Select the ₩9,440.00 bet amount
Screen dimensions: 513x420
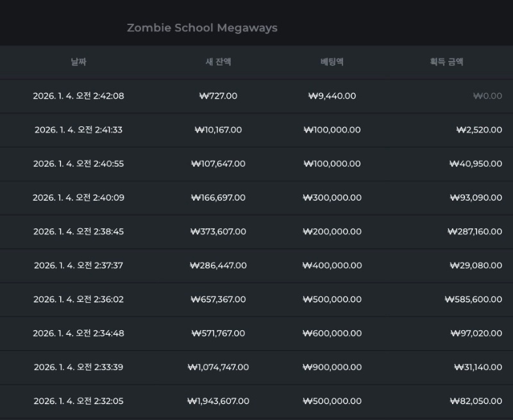coord(332,96)
